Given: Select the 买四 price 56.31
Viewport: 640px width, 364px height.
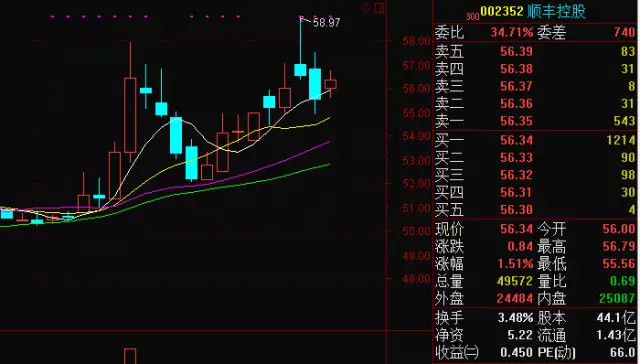Looking at the screenshot, I should (x=516, y=193).
